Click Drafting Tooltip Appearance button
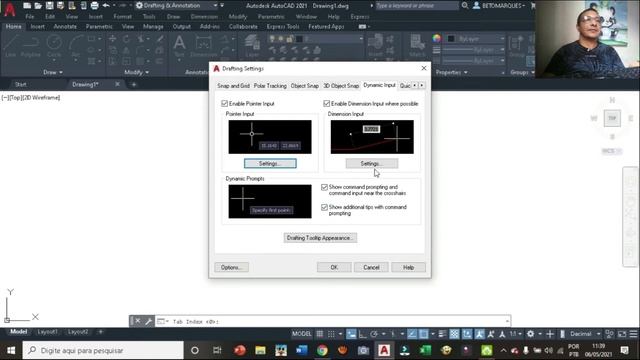 [320, 238]
